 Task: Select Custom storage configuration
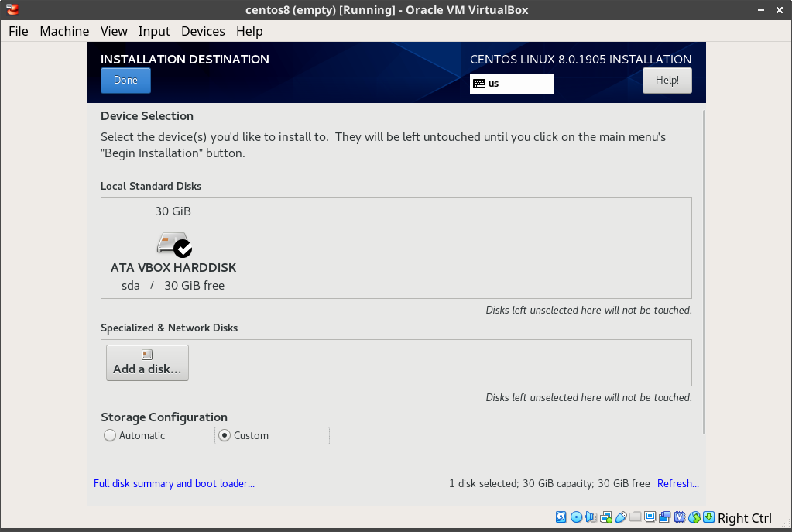tap(272, 435)
